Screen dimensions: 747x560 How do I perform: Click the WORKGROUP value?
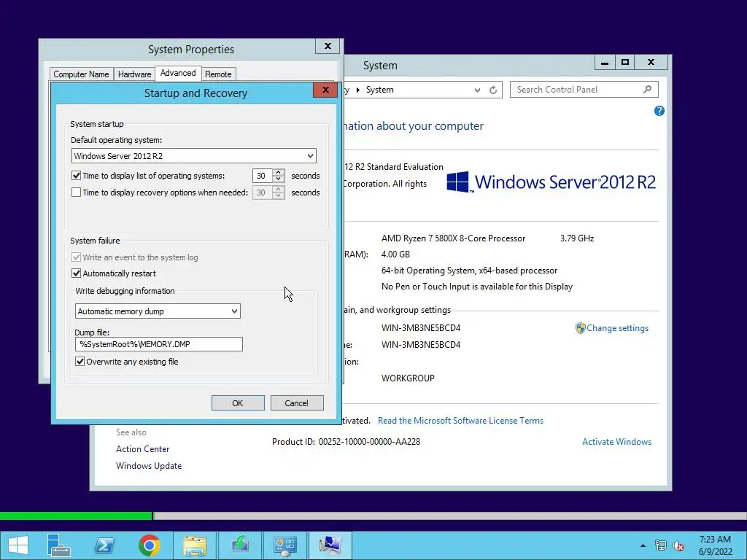(408, 378)
